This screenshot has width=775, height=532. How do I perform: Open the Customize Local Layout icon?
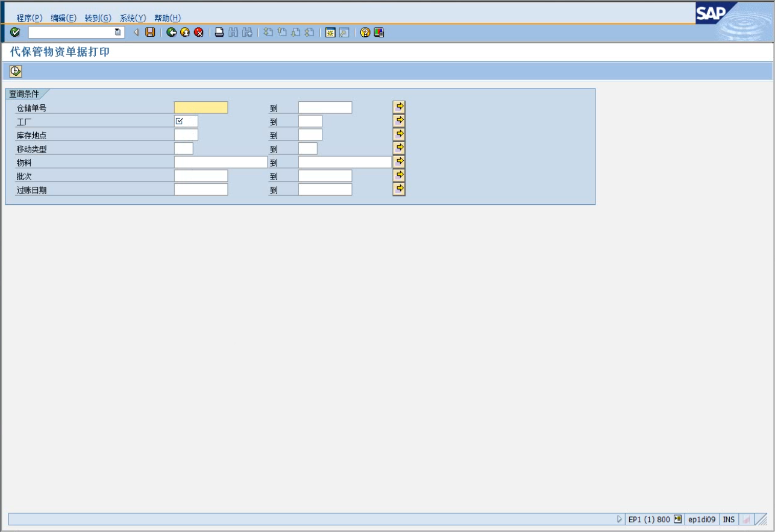tap(378, 33)
